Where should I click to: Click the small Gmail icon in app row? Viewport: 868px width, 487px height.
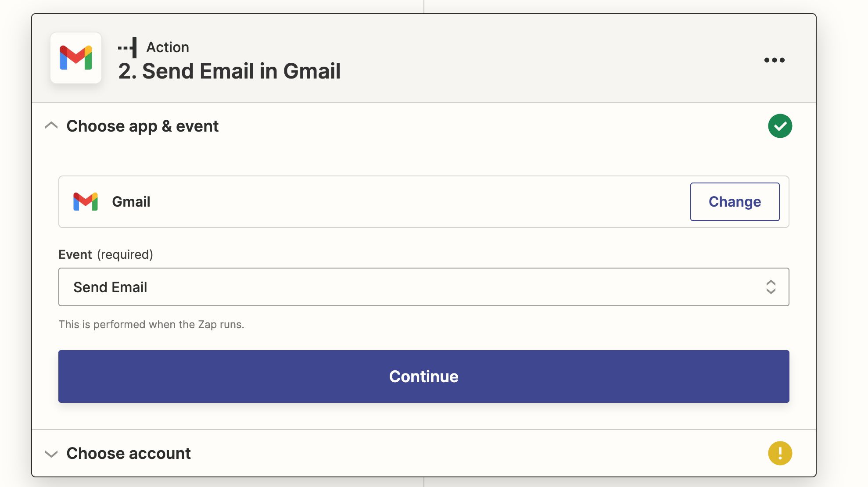(x=86, y=202)
